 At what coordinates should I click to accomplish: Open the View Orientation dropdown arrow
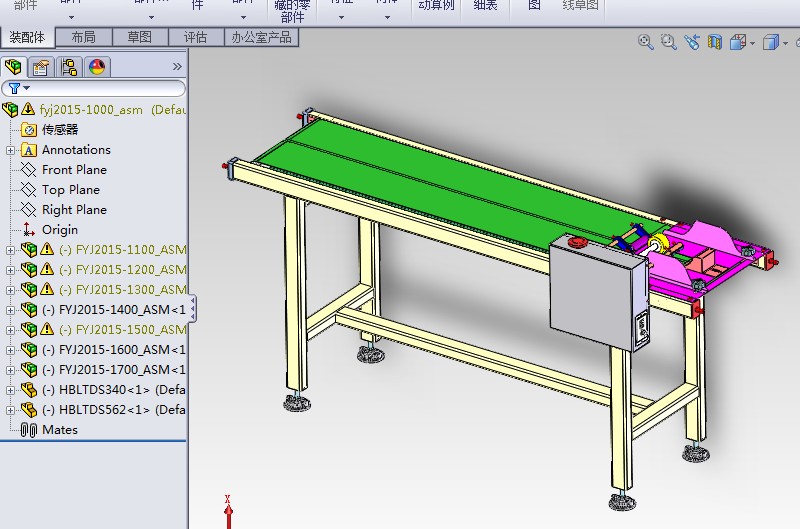point(753,43)
